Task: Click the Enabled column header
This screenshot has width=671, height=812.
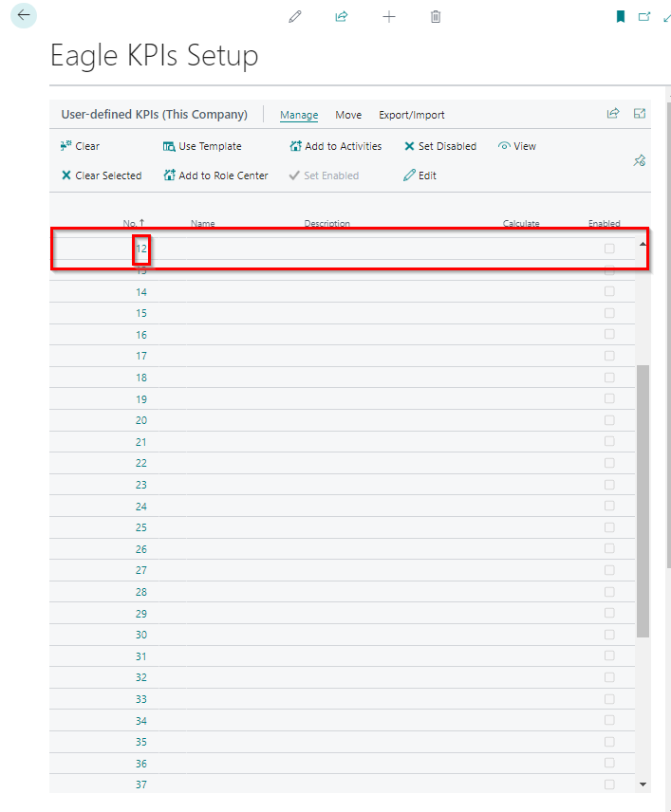Action: pos(605,223)
